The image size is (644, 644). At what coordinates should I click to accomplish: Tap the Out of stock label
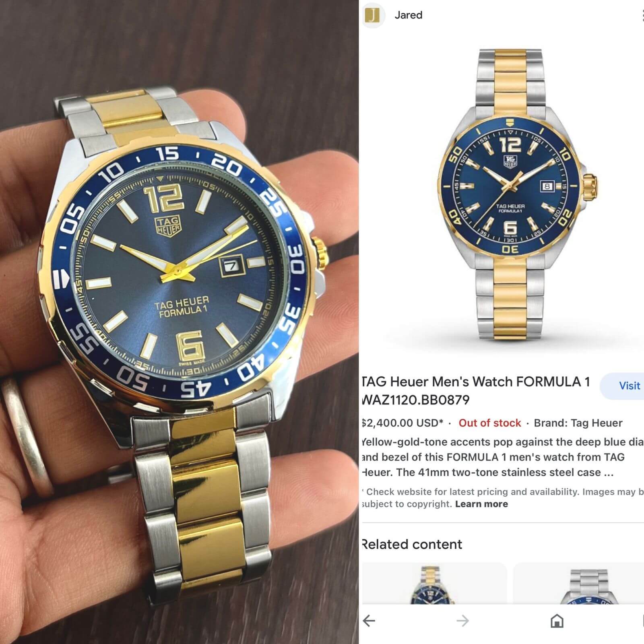490,423
